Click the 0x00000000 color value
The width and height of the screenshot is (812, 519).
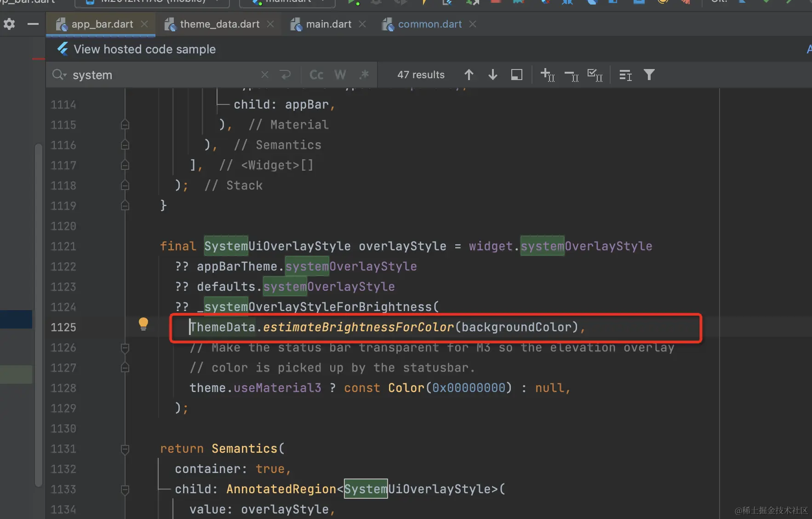click(469, 388)
